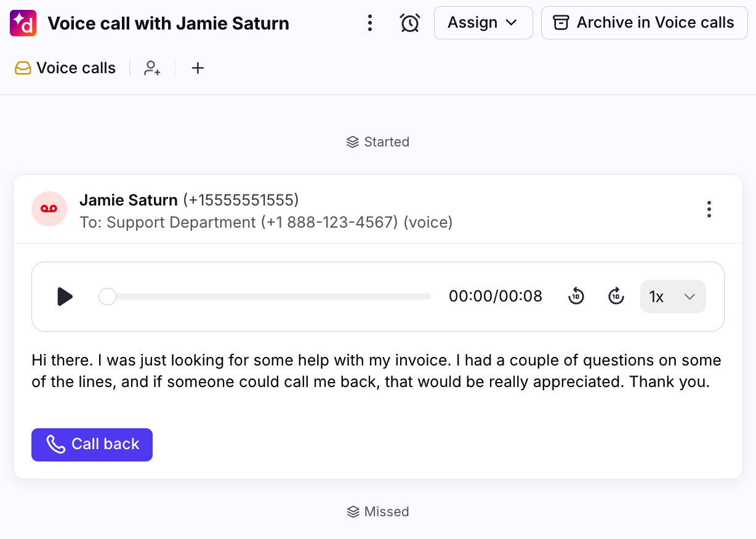The width and height of the screenshot is (756, 539).
Task: Click the red voicemail icon avatar
Action: 49,209
